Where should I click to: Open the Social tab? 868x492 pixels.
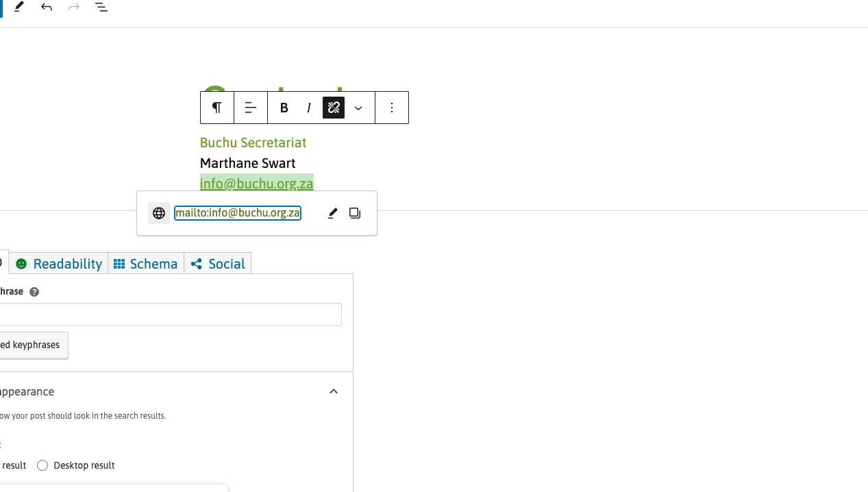click(x=218, y=264)
